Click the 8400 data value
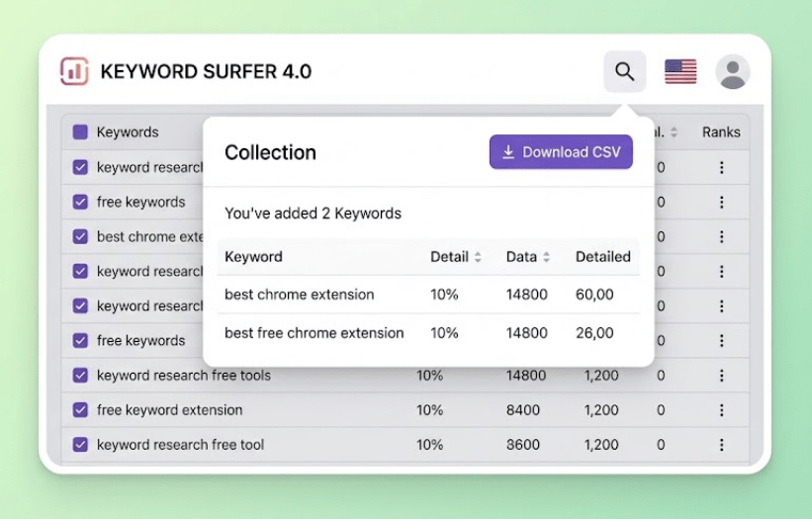The image size is (812, 519). click(522, 410)
